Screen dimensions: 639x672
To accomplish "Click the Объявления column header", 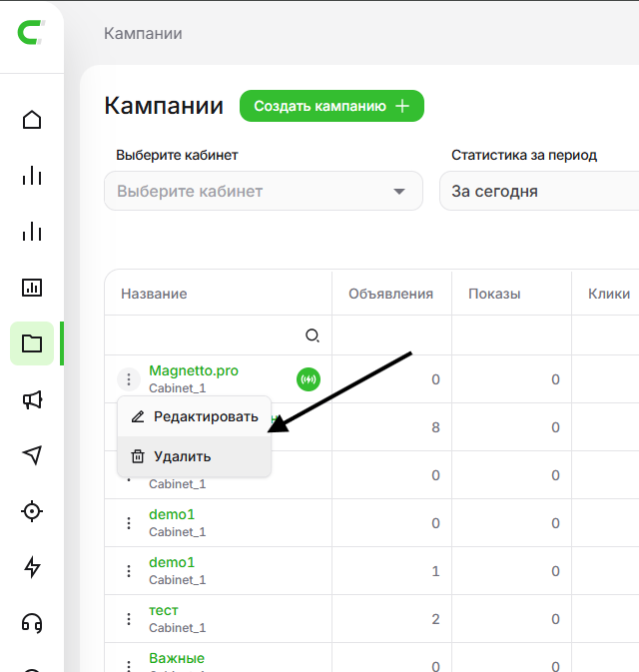I will (390, 294).
